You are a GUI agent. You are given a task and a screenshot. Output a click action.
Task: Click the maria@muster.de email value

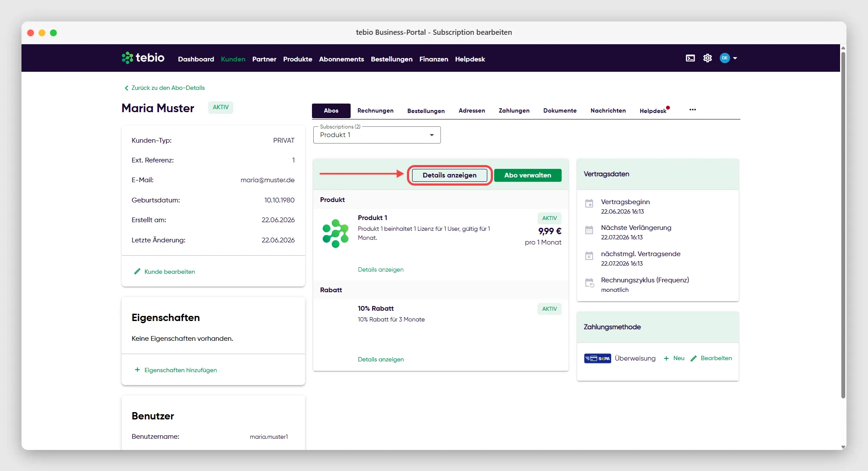click(267, 180)
